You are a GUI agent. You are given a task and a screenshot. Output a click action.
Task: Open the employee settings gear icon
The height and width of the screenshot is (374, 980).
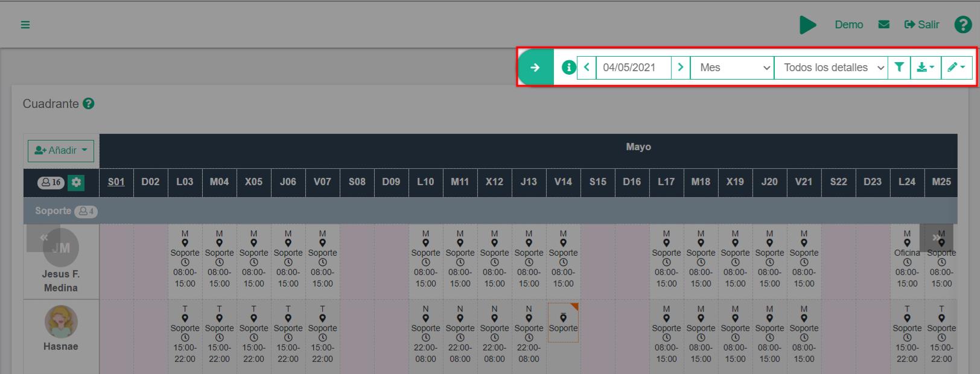[x=76, y=182]
